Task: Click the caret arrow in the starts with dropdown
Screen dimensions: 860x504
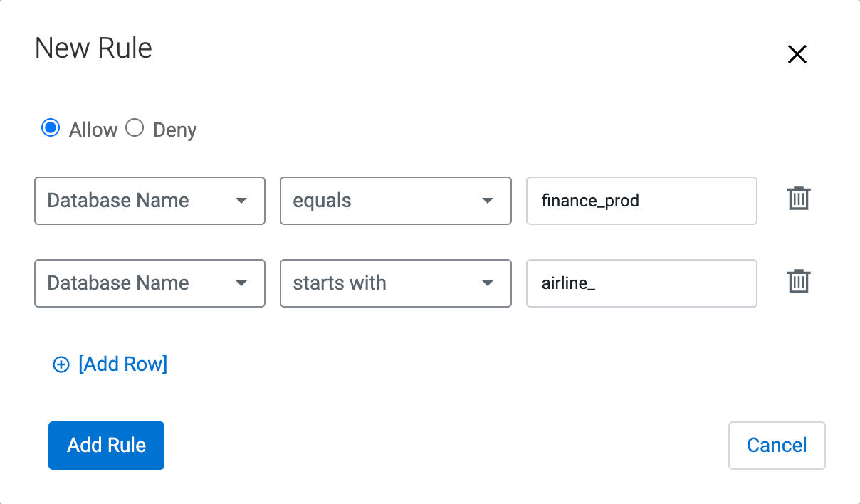Action: point(488,283)
